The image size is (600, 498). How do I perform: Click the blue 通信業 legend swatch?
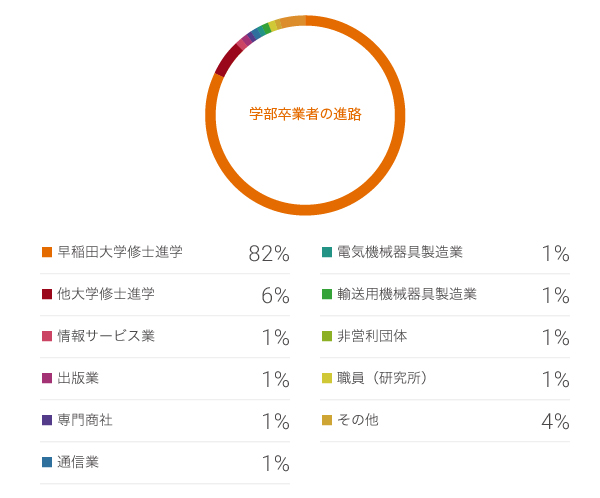pos(46,462)
